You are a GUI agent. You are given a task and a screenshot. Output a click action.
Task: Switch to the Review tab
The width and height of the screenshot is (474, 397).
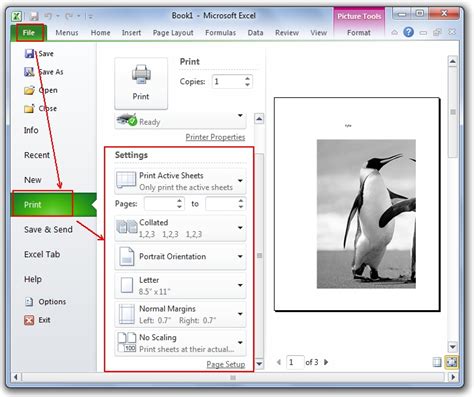tap(287, 33)
